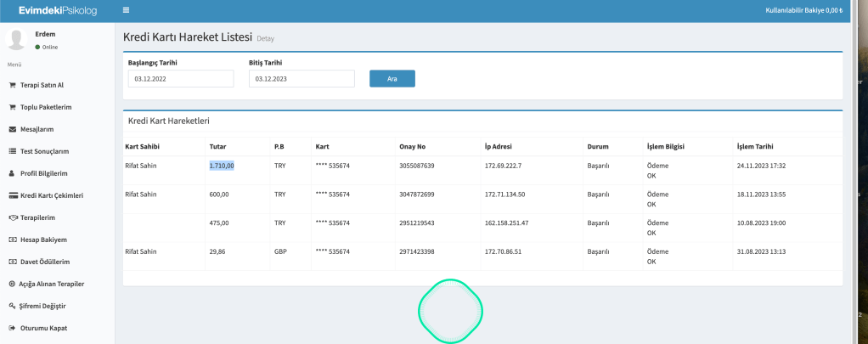Click IP address 172.71.134.50

[x=504, y=194]
